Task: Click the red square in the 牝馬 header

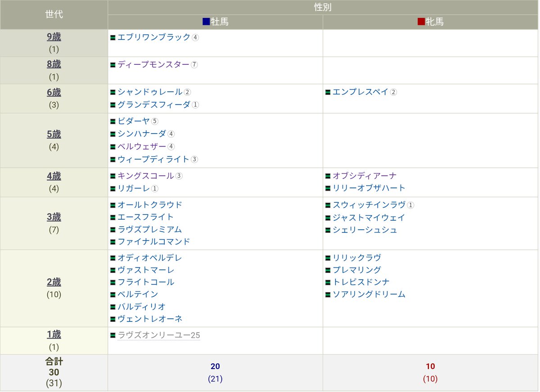Action: (x=421, y=22)
